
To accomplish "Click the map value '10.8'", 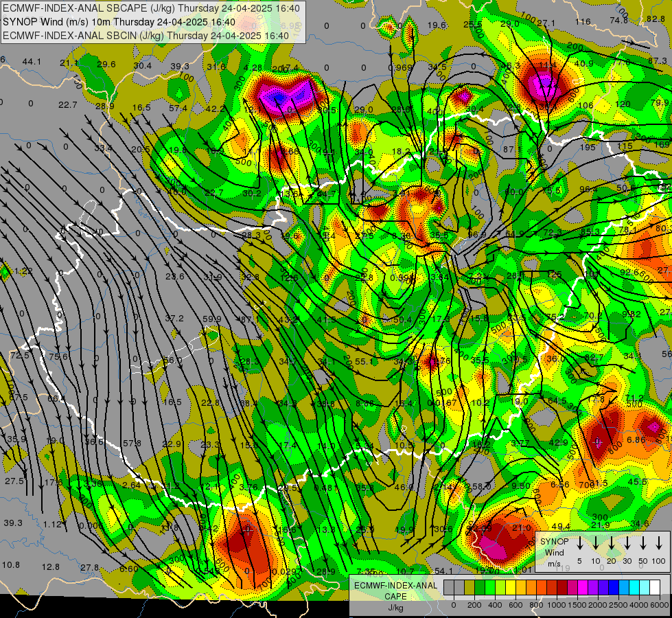I will coord(11,564).
